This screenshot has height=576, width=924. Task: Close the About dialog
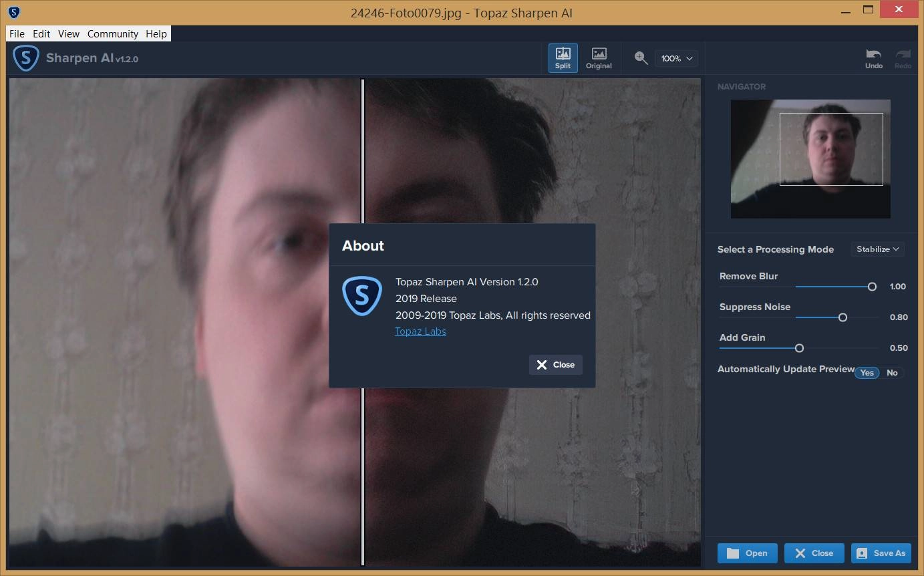click(556, 365)
